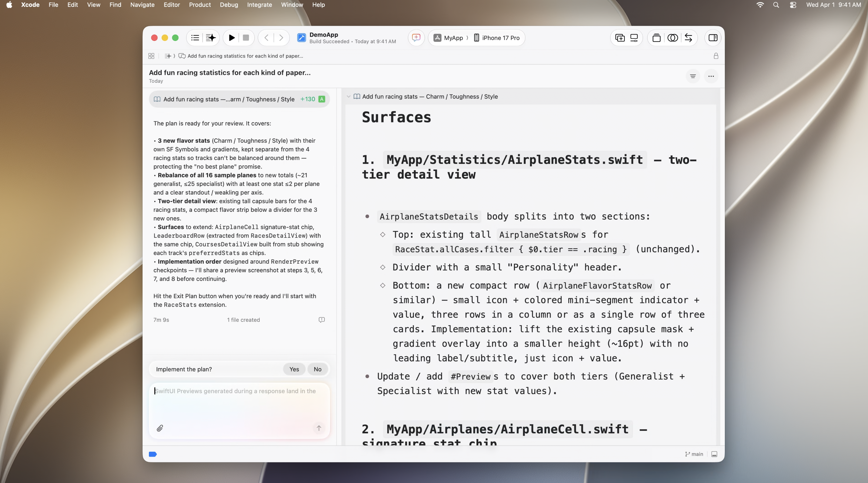Viewport: 868px width, 483px height.
Task: Toggle the overlapping circles comparison view
Action: pos(673,38)
